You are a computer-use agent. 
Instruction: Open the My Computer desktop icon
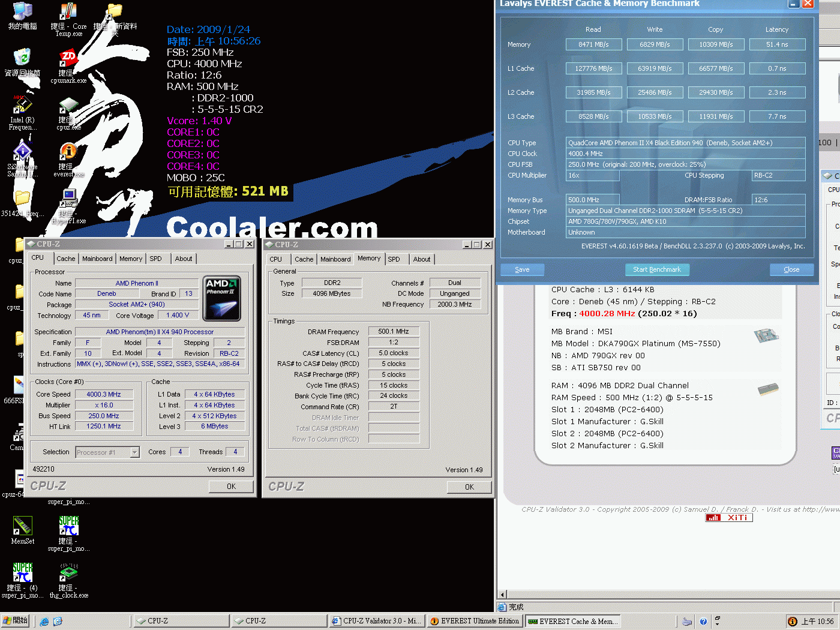point(22,16)
